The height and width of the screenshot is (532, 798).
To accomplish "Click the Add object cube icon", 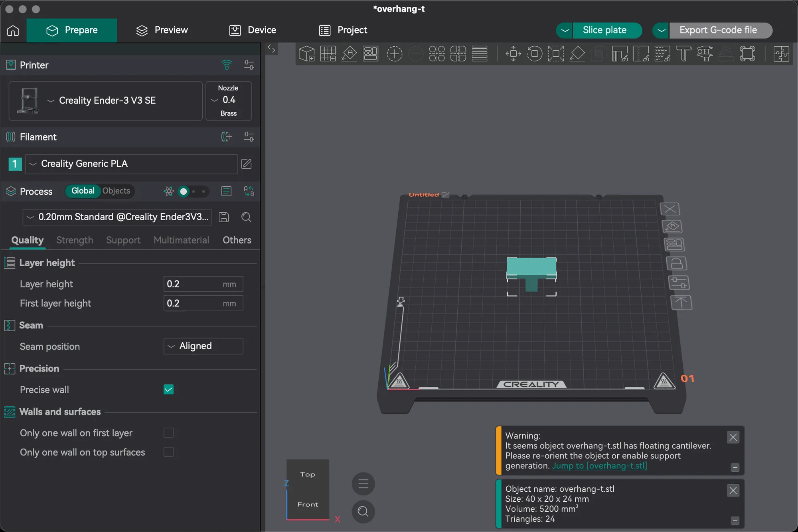I will (306, 53).
